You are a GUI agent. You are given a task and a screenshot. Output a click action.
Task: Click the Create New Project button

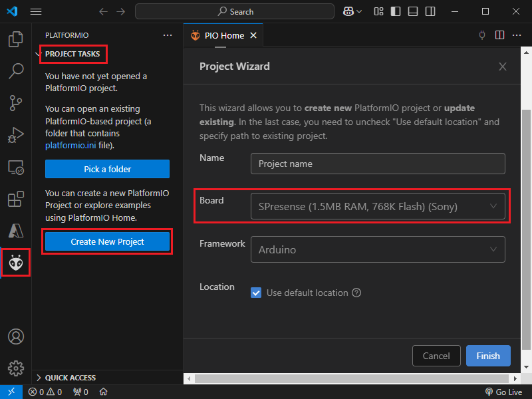(107, 241)
